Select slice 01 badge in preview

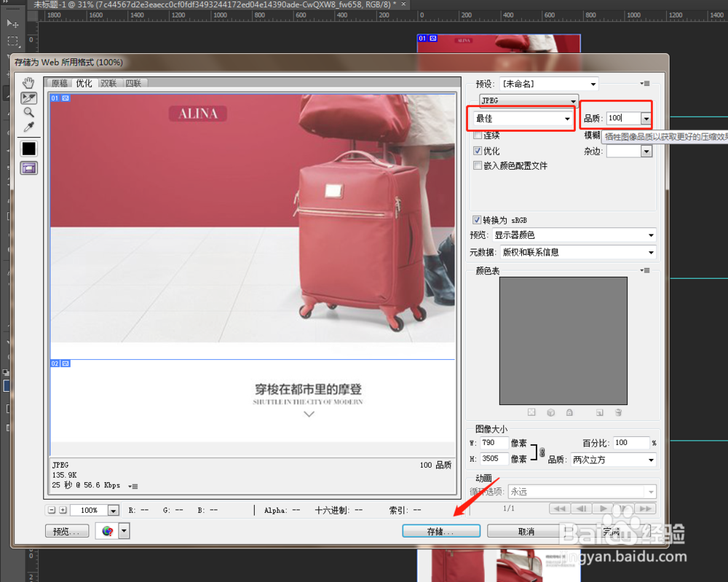(60, 98)
